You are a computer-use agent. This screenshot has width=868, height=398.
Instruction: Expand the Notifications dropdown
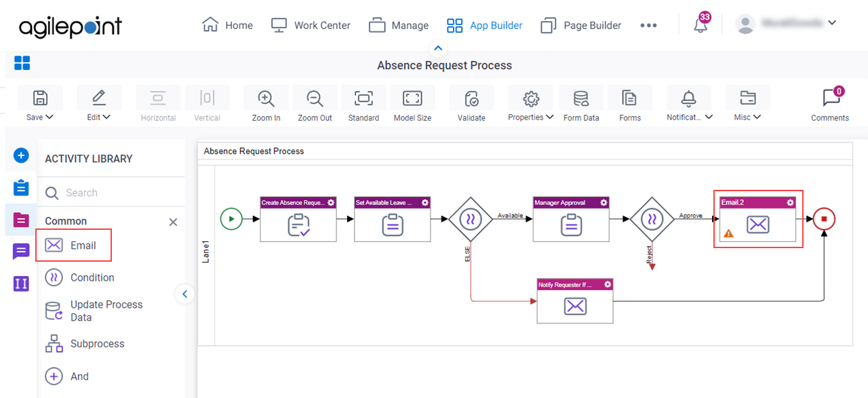689,104
